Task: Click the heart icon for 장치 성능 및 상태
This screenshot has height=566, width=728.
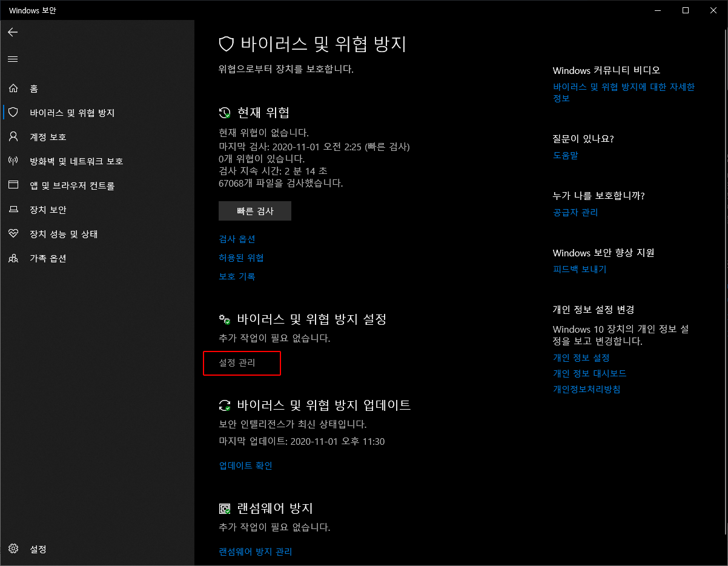Action: 13,234
